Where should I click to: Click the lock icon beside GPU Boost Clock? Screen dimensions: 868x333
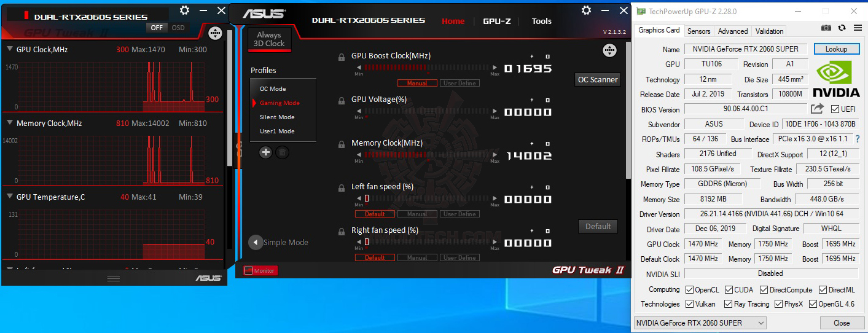[342, 57]
